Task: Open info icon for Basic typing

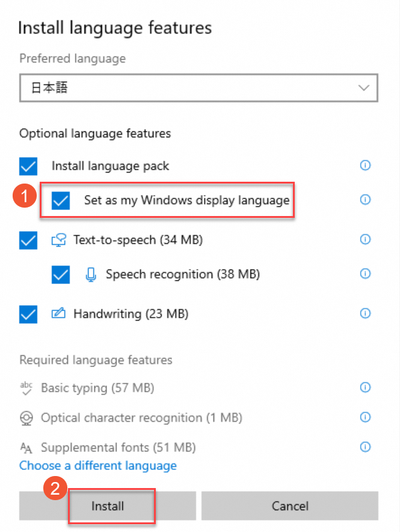Action: click(x=365, y=387)
